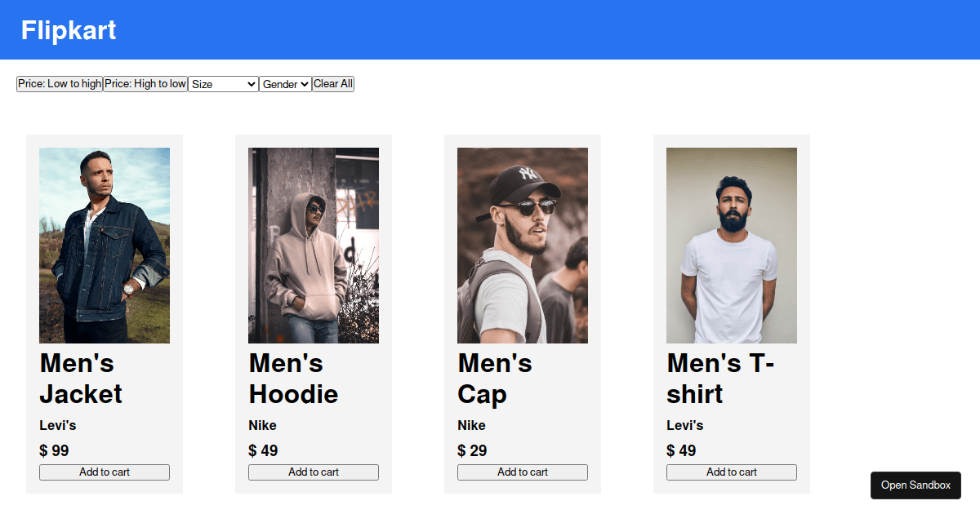Open the Gender dropdown
The height and width of the screenshot is (514, 980).
pyautogui.click(x=285, y=83)
